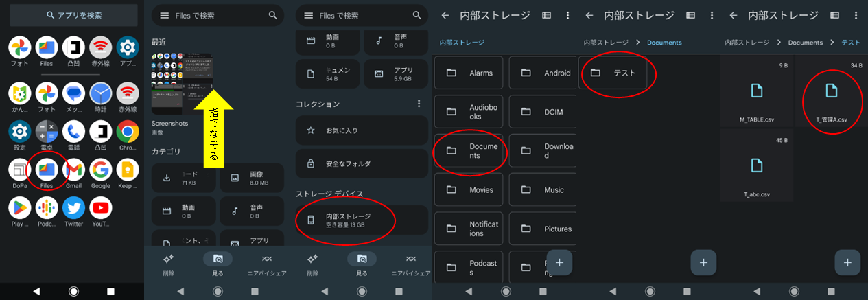This screenshot has width=868, height=300.
Task: Open the Gmail app icon
Action: click(73, 170)
